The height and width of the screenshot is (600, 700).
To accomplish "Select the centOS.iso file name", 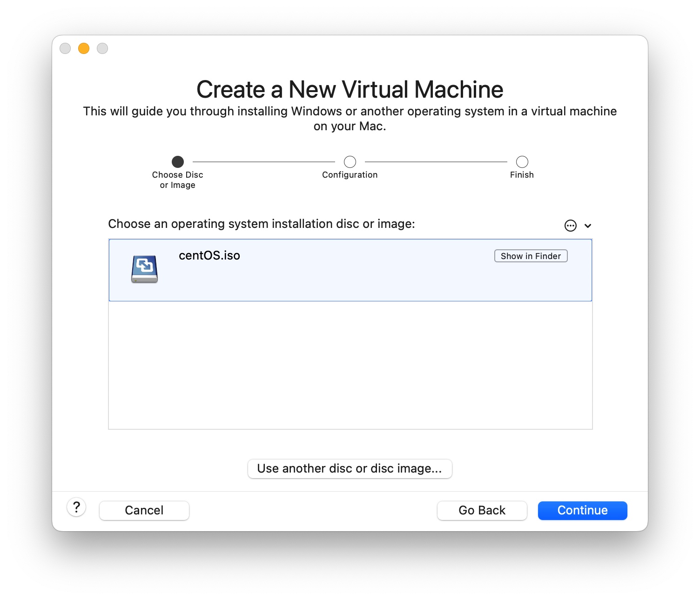I will pos(209,255).
